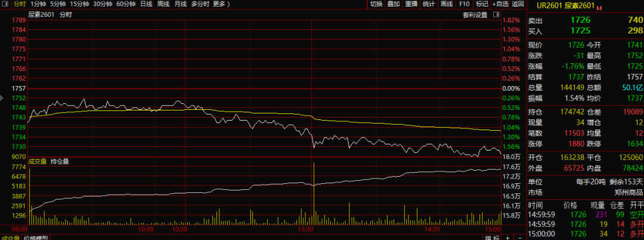
Task: Add contract via +自选 button
Action: coord(500,4)
